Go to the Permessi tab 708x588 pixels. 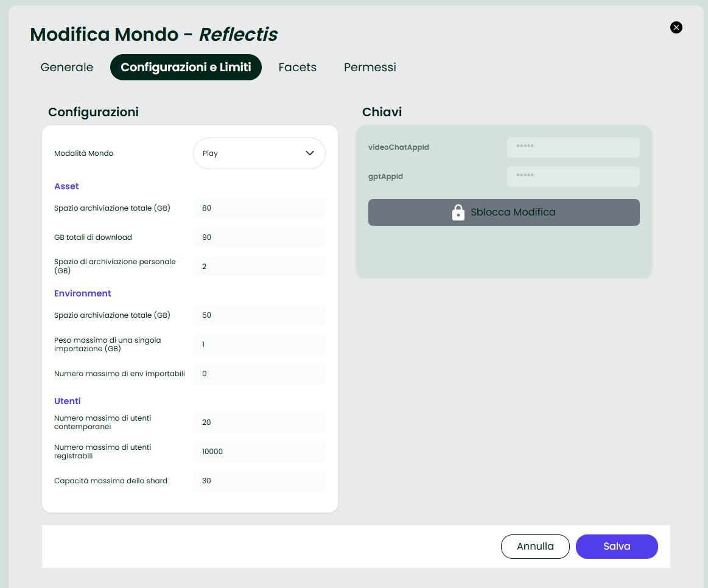click(370, 68)
